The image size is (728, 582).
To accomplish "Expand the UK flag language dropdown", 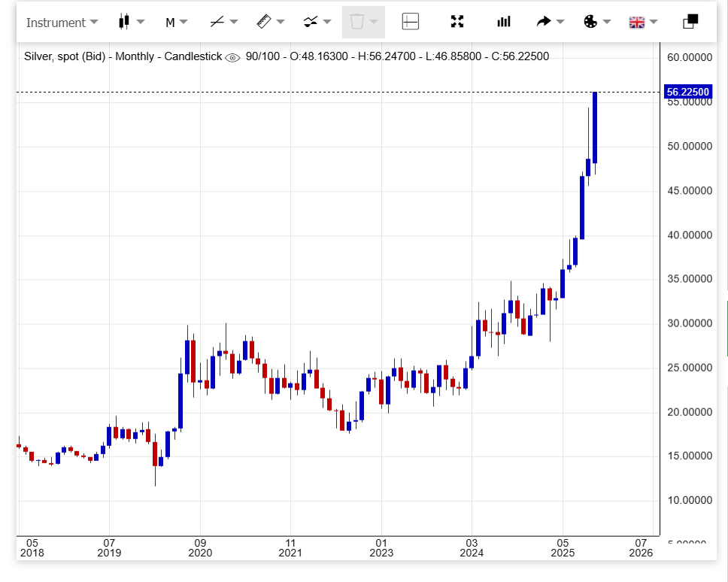I will (637, 22).
